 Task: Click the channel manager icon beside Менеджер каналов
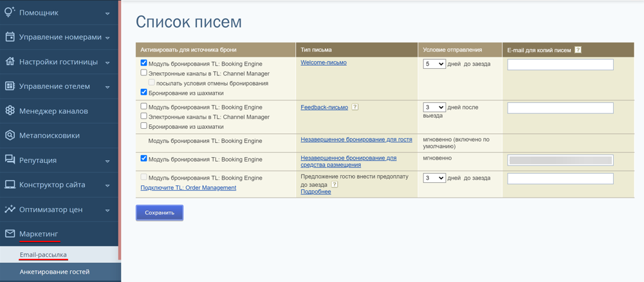click(10, 111)
